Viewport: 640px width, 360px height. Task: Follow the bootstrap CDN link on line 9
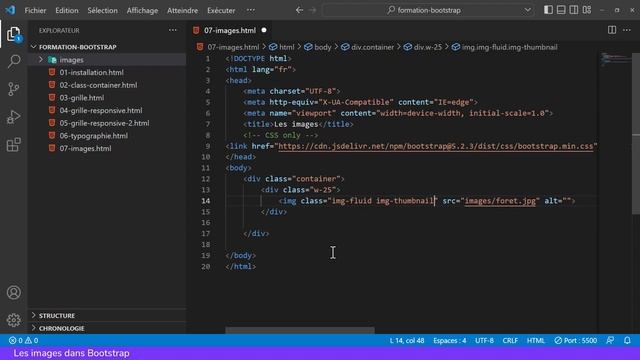436,146
